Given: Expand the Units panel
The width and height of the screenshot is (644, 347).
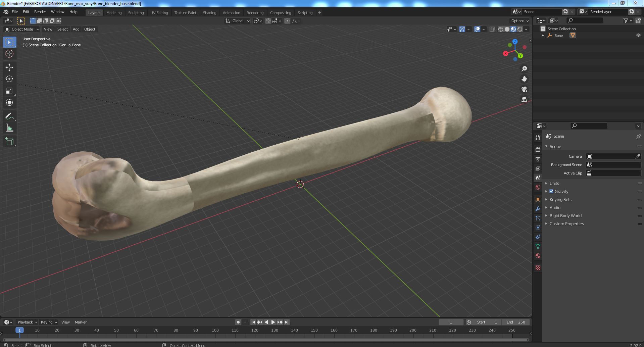Looking at the screenshot, I should click(554, 184).
